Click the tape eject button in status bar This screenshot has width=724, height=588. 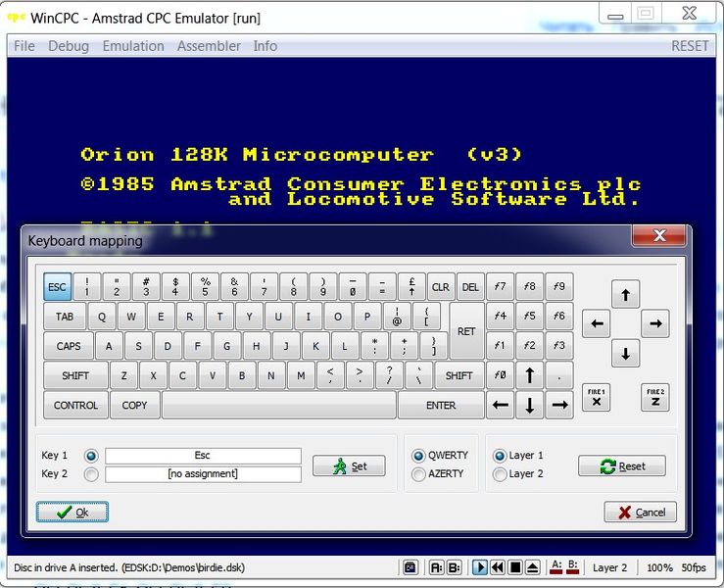pyautogui.click(x=533, y=567)
